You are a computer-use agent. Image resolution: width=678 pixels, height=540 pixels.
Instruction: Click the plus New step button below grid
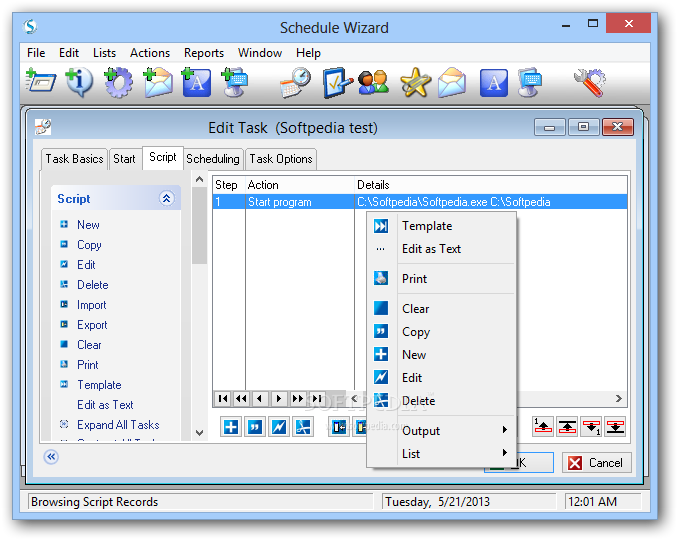tap(231, 427)
